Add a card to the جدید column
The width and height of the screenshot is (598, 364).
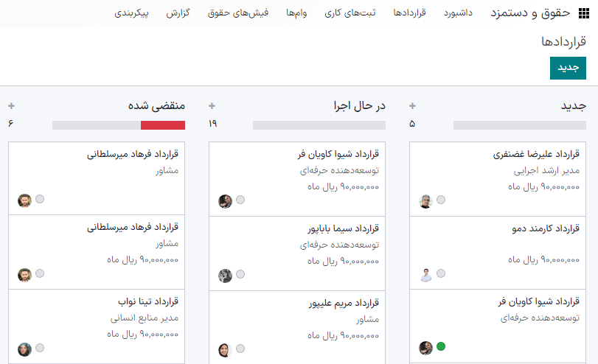[412, 106]
